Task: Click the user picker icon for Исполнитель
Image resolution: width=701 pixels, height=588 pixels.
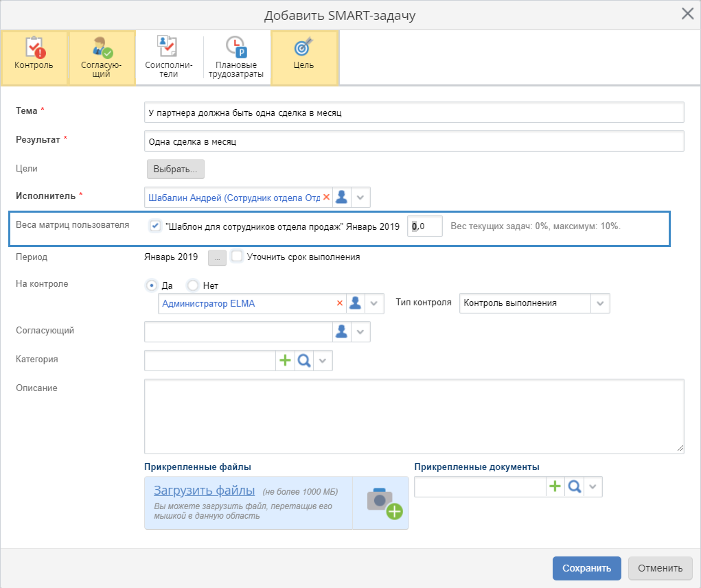Action: click(342, 198)
